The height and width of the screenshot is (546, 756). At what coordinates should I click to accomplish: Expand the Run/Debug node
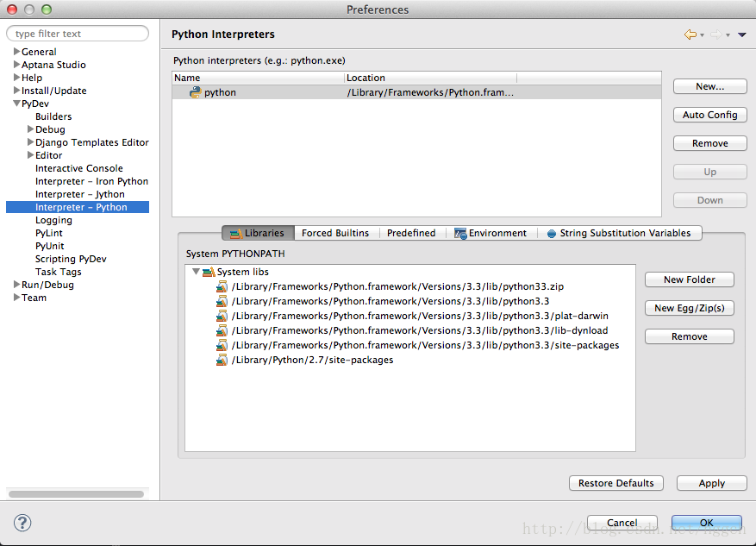(16, 284)
